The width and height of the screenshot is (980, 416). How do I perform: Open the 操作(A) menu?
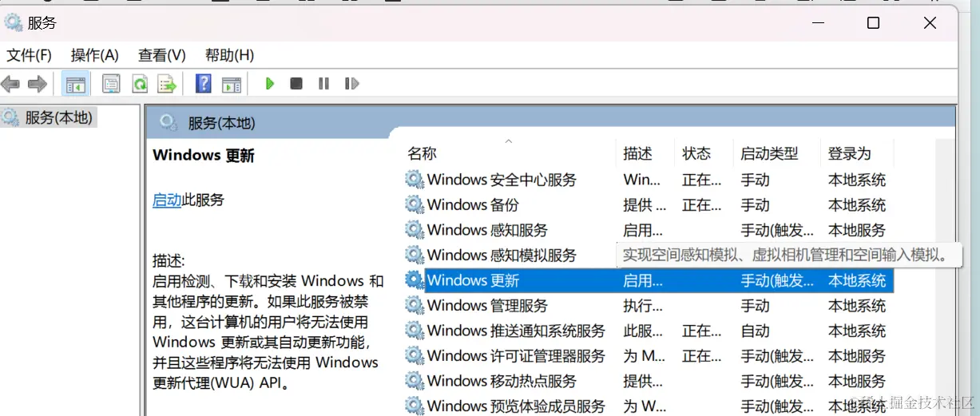(95, 55)
